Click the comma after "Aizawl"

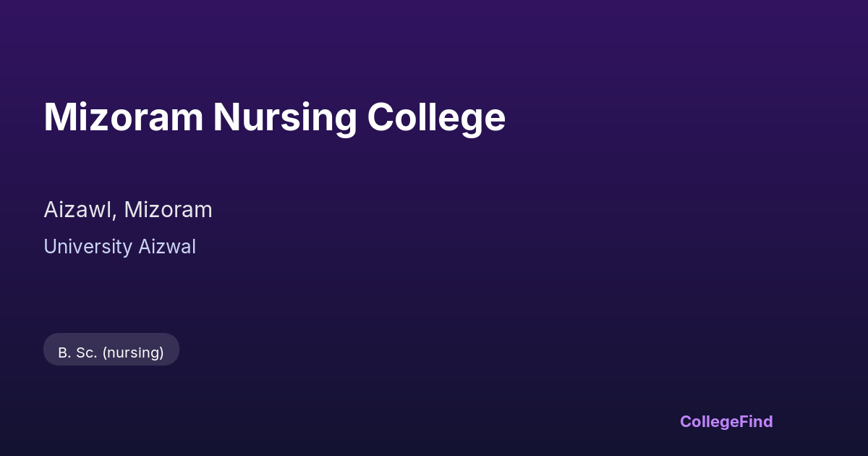click(113, 216)
